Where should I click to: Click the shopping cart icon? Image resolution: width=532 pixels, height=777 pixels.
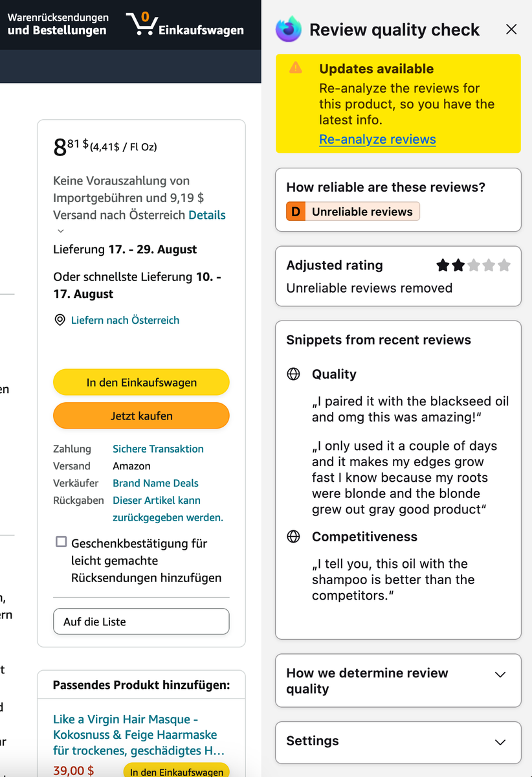point(142,24)
